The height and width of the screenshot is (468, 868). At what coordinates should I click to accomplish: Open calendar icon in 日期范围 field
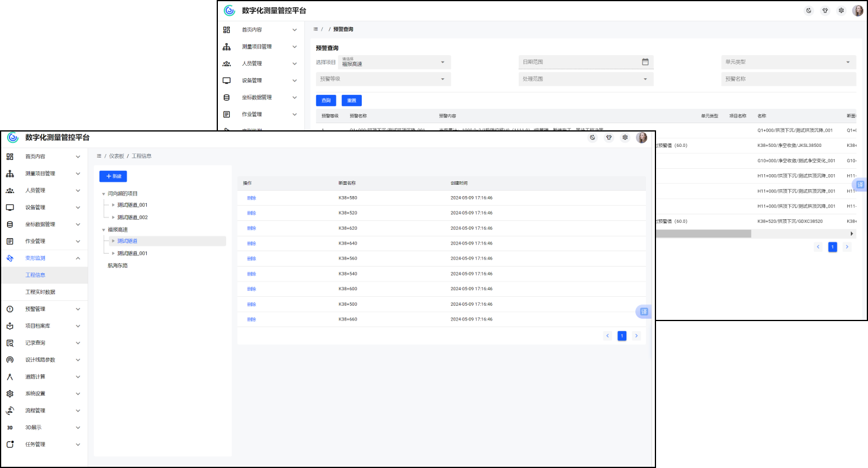point(645,62)
